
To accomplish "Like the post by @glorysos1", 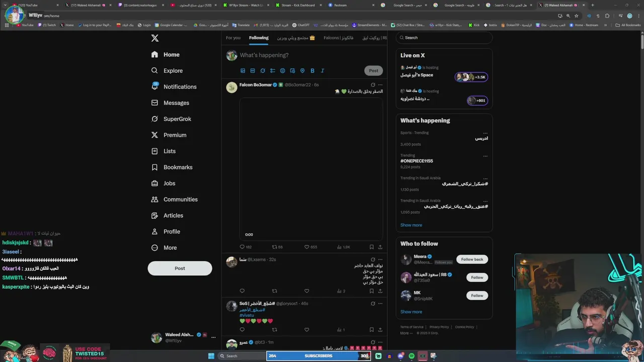I will click(x=307, y=330).
